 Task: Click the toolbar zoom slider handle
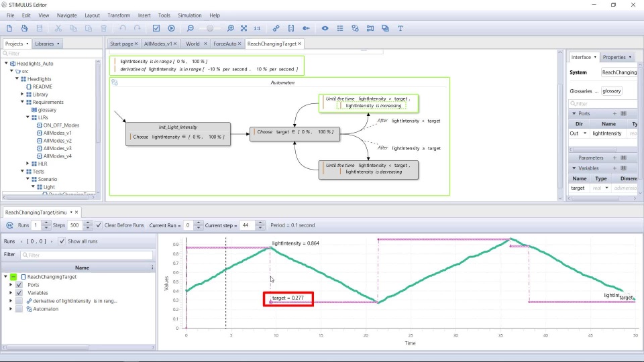coord(210,28)
